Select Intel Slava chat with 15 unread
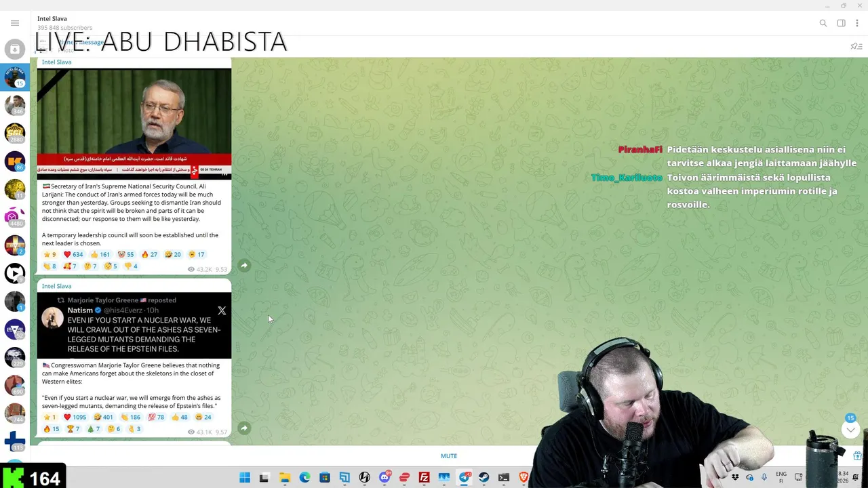 pos(15,77)
